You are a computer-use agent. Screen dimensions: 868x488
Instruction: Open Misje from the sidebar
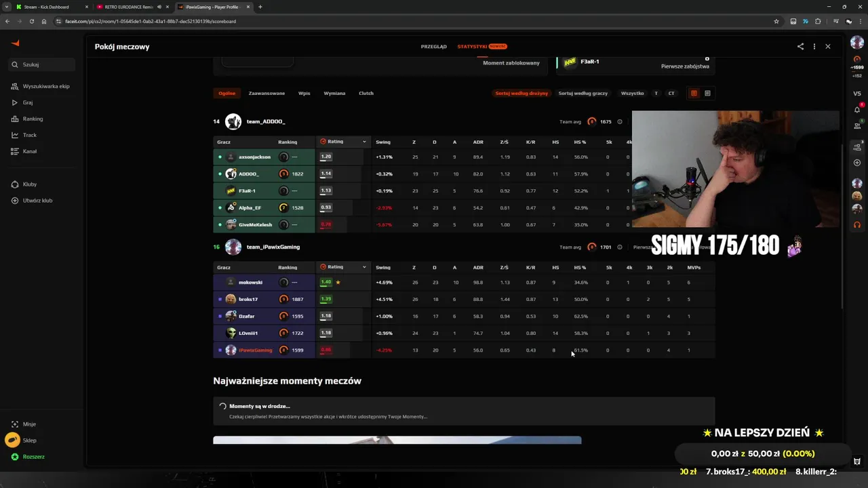[x=24, y=424]
